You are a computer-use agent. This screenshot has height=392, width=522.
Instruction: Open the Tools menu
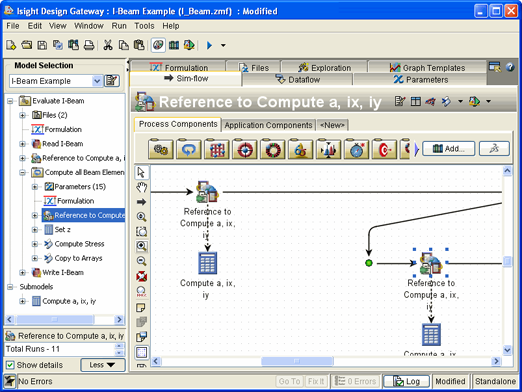(144, 26)
